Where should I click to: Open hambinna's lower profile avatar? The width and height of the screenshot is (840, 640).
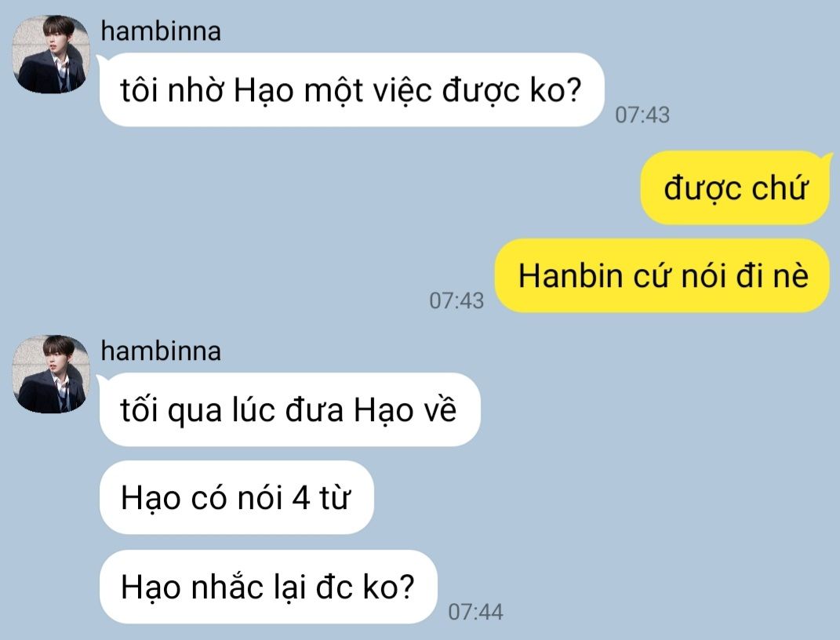(x=51, y=374)
